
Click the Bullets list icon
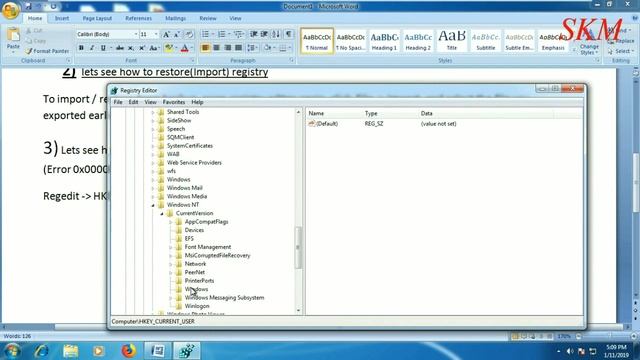(x=206, y=34)
